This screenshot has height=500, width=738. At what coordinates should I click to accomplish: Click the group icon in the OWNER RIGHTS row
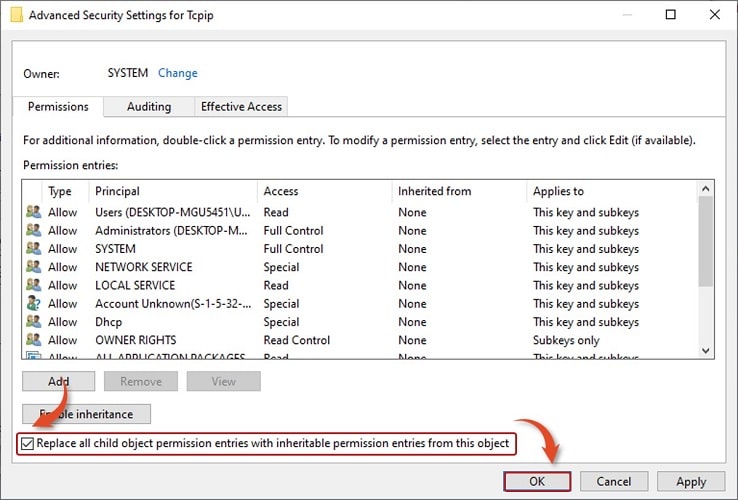coord(33,339)
